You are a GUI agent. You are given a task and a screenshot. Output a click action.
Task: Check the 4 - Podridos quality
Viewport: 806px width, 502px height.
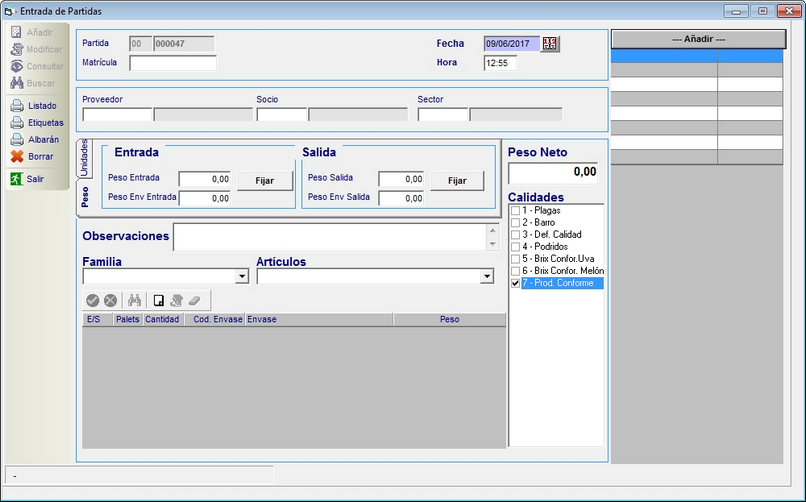tap(515, 247)
